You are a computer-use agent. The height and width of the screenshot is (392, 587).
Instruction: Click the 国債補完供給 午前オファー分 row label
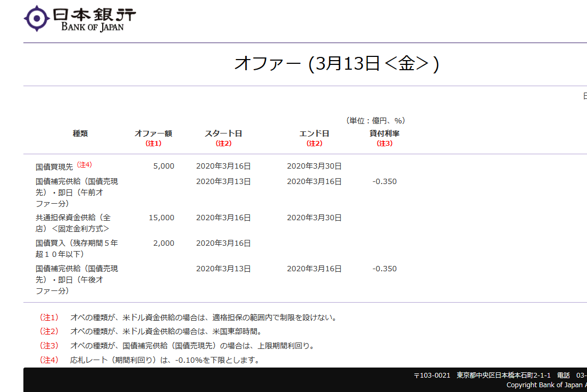pos(77,193)
